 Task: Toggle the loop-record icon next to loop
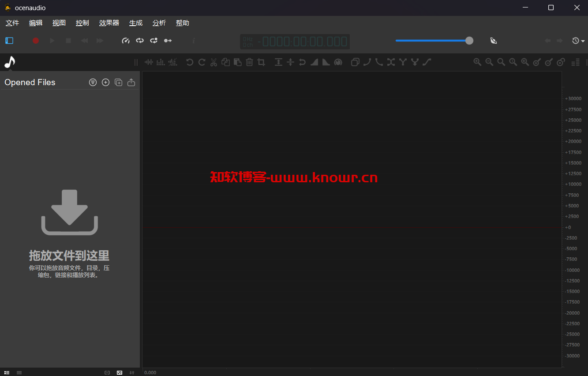point(154,41)
